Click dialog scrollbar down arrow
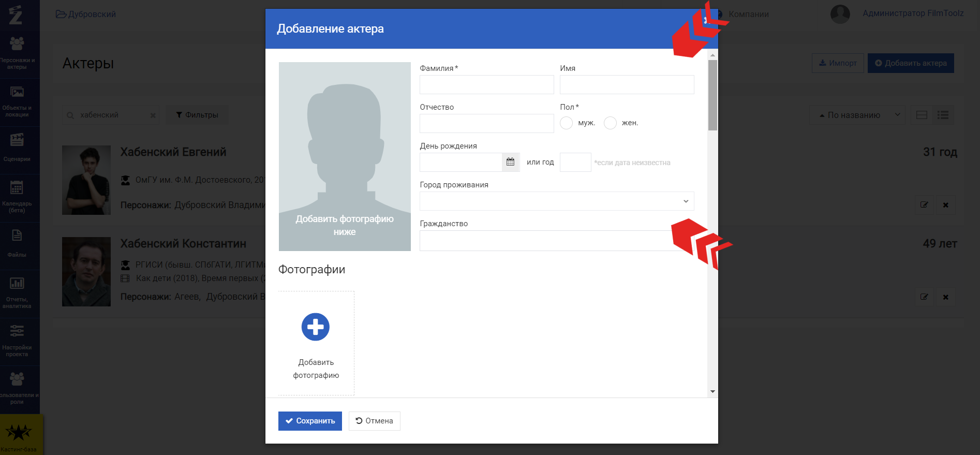980x455 pixels. tap(712, 391)
